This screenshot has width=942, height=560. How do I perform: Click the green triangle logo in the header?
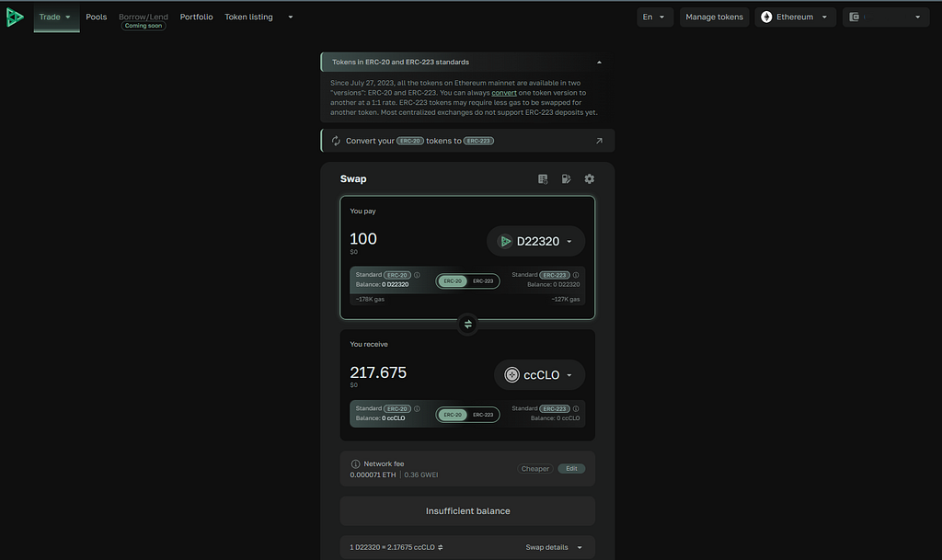click(15, 17)
